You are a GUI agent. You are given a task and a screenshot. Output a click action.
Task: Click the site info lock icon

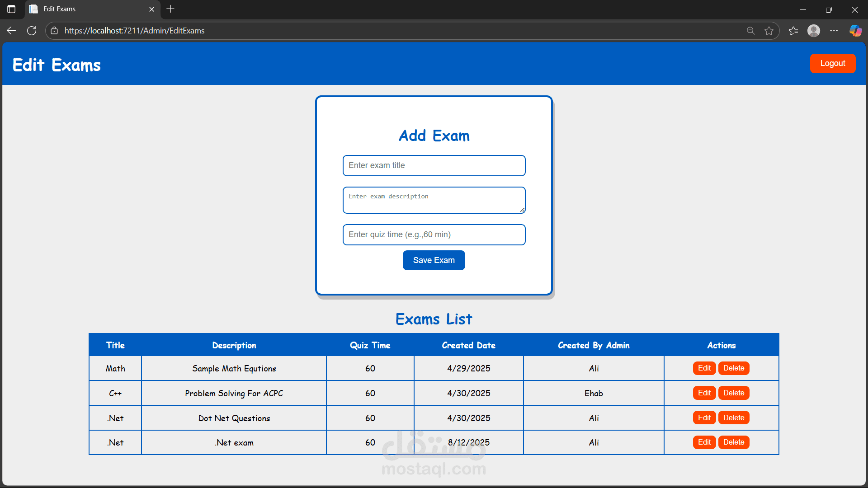[54, 31]
